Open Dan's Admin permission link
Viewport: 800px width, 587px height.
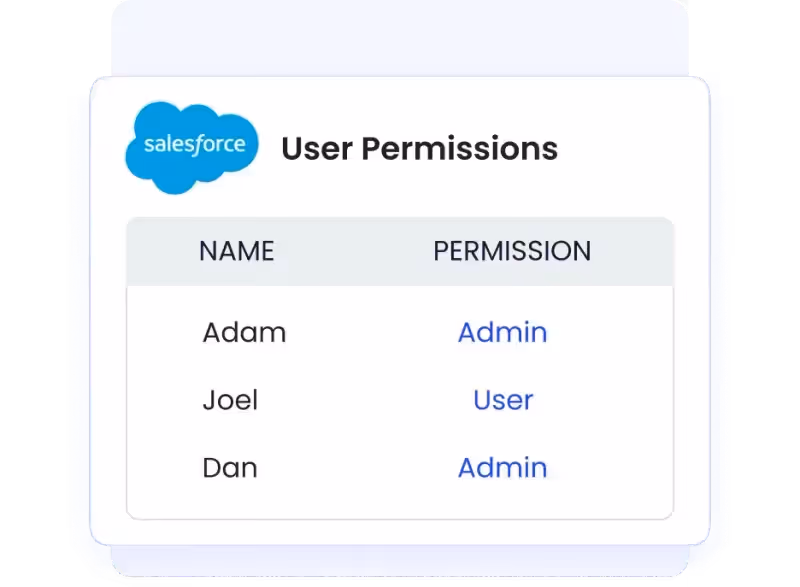click(503, 468)
